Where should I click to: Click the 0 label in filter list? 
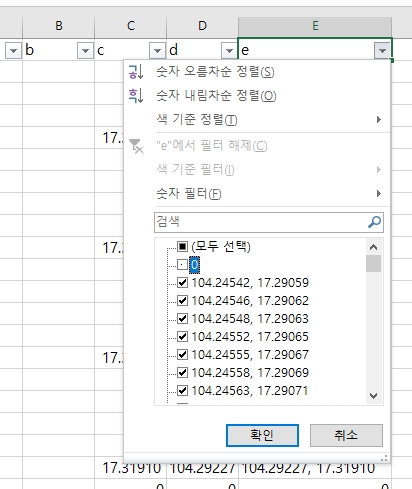195,265
